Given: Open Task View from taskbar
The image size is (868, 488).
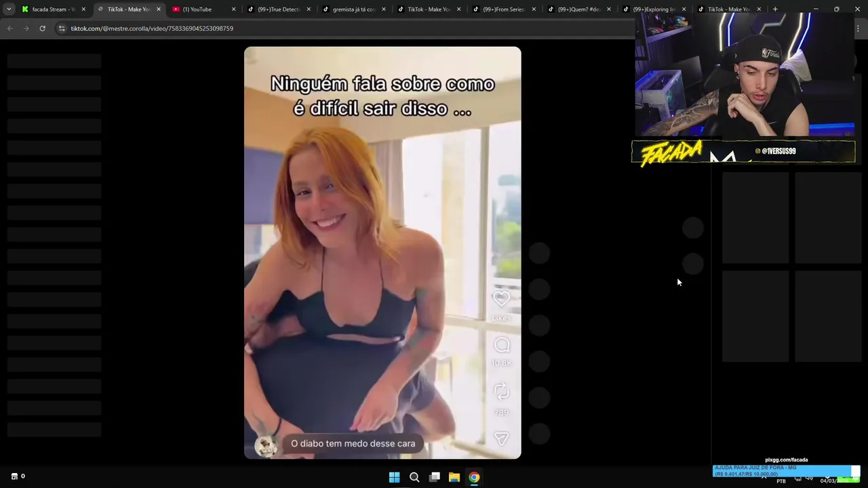Looking at the screenshot, I should tap(435, 477).
